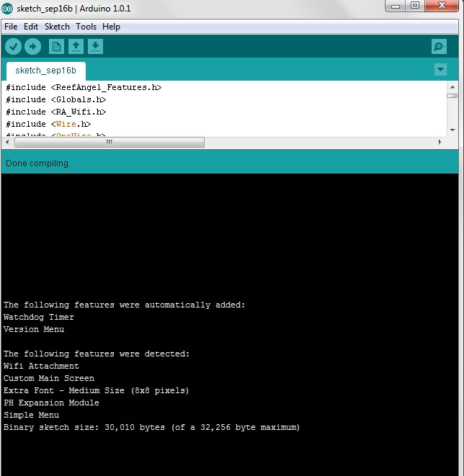Open a sketch with the Open icon
The image size is (464, 476).
point(76,47)
